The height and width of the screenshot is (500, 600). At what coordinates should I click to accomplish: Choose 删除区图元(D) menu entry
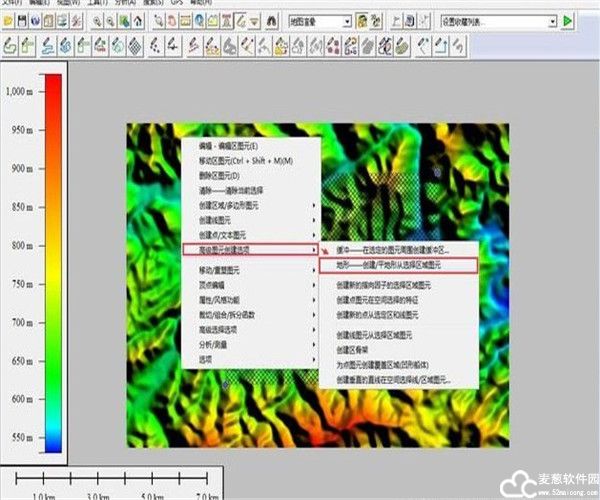coord(251,176)
